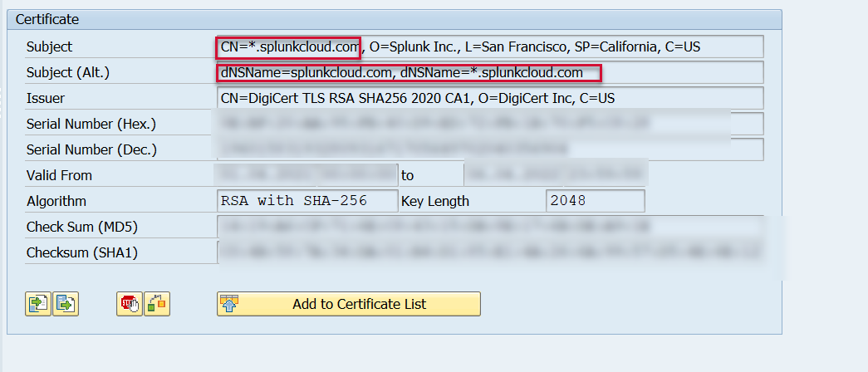This screenshot has height=372, width=868.
Task: Click the red stop sign hand icon
Action: pyautogui.click(x=129, y=304)
